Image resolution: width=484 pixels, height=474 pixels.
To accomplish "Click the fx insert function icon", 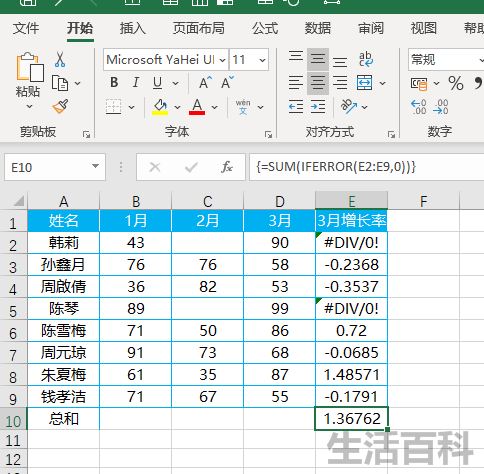I will tap(227, 167).
